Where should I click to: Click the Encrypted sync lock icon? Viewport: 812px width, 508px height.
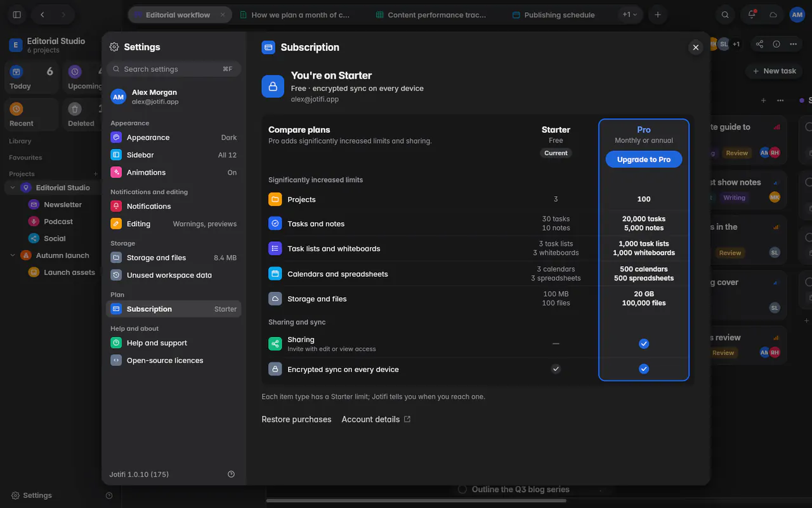275,369
